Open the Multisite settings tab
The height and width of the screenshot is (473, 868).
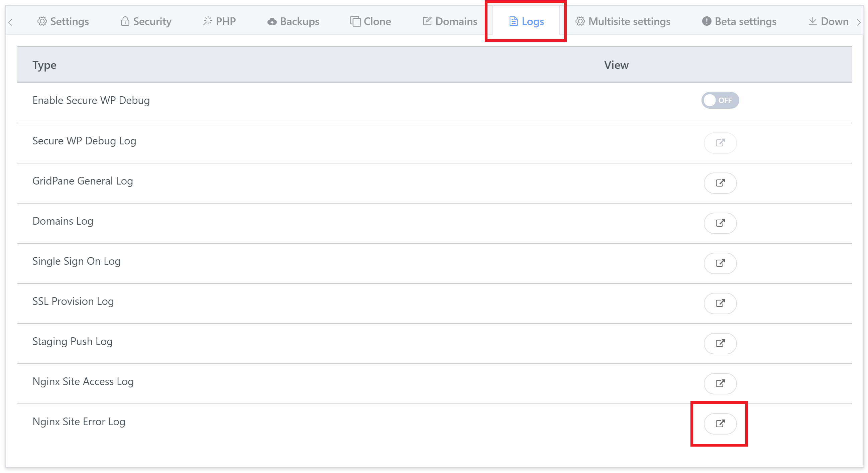pos(623,21)
